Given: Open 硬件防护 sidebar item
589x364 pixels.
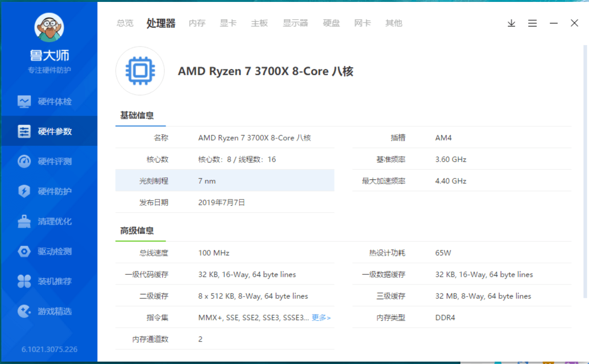Looking at the screenshot, I should click(49, 191).
